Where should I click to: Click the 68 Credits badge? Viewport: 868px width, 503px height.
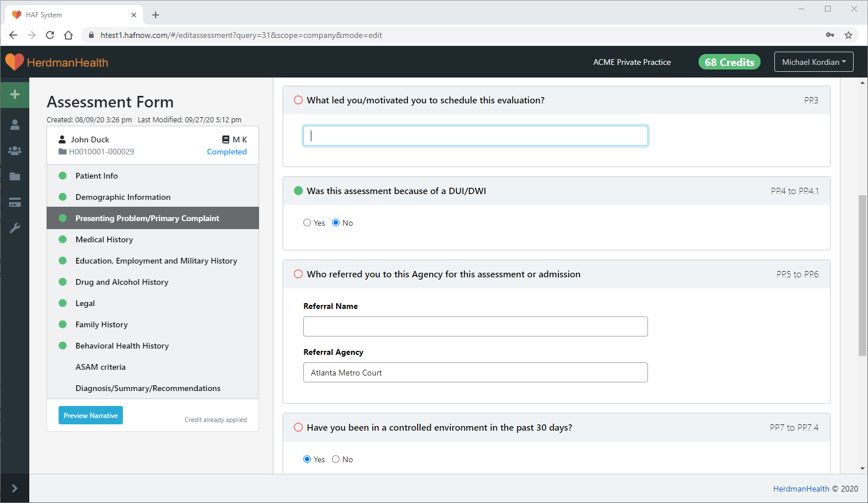tap(729, 62)
